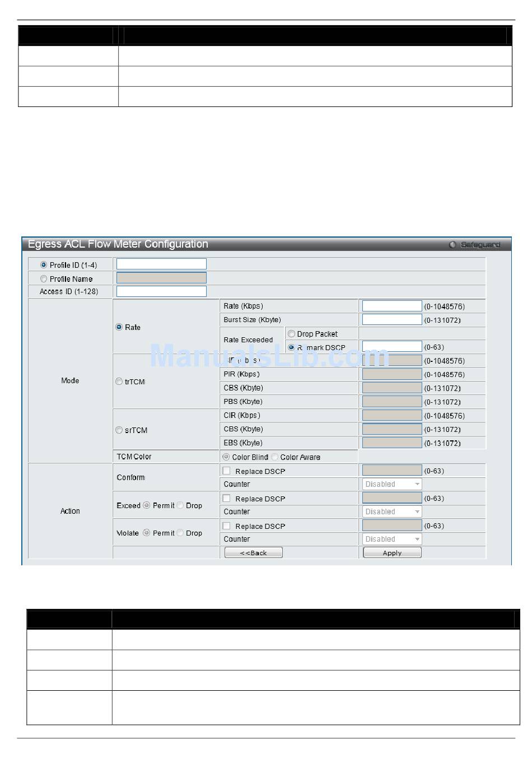
Task: Select the Profile Name radio button
Action: (x=44, y=278)
